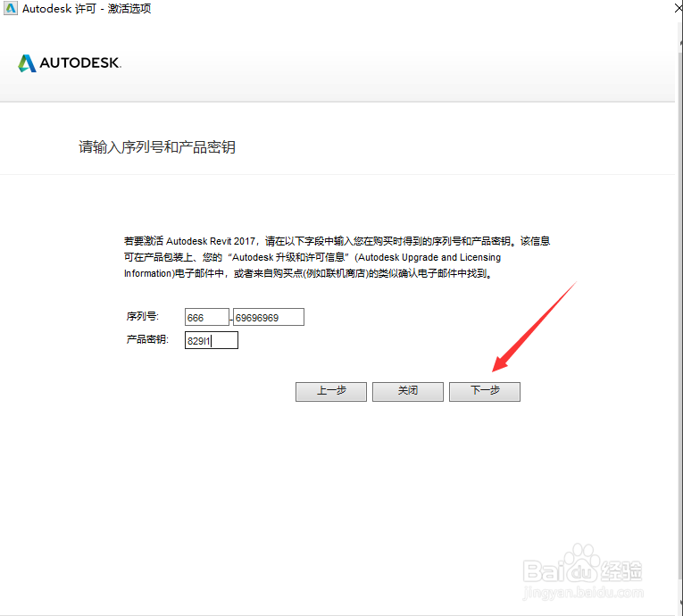Focus the first serial number field containing 666
Image resolution: width=683 pixels, height=616 pixels.
207,317
